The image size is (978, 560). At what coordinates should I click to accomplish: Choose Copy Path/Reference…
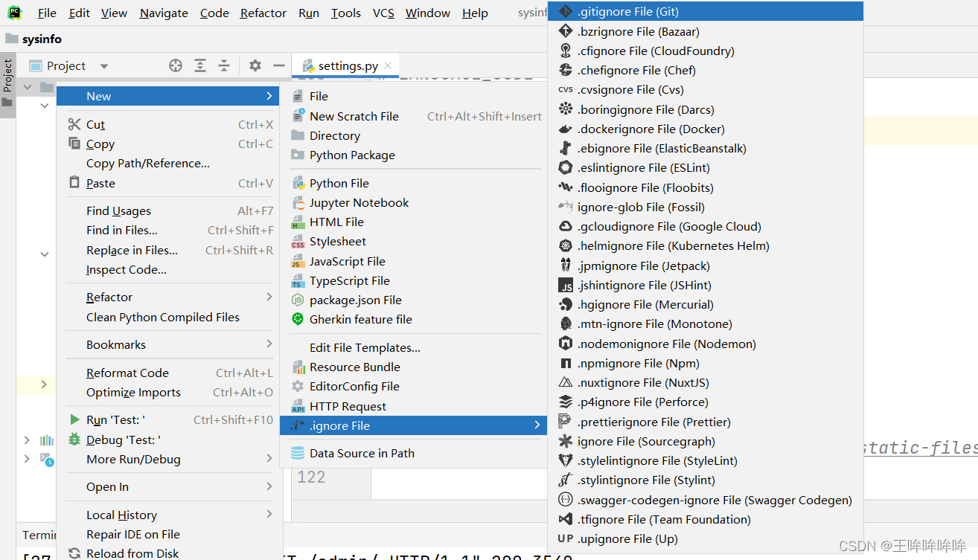coord(170,164)
